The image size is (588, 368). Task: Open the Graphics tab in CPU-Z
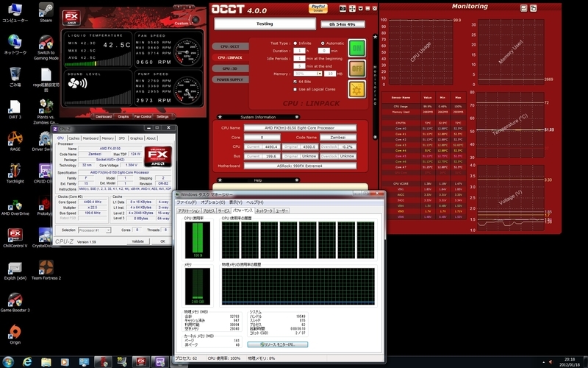[x=136, y=138]
